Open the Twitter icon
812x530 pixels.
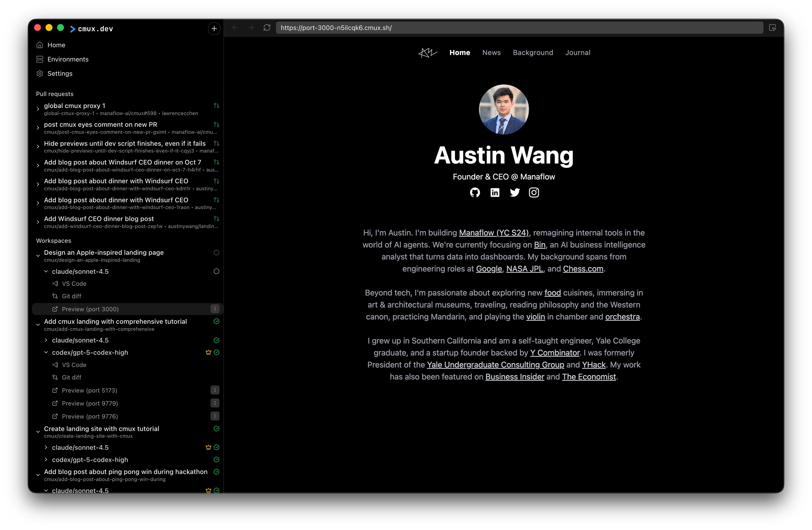pos(515,192)
